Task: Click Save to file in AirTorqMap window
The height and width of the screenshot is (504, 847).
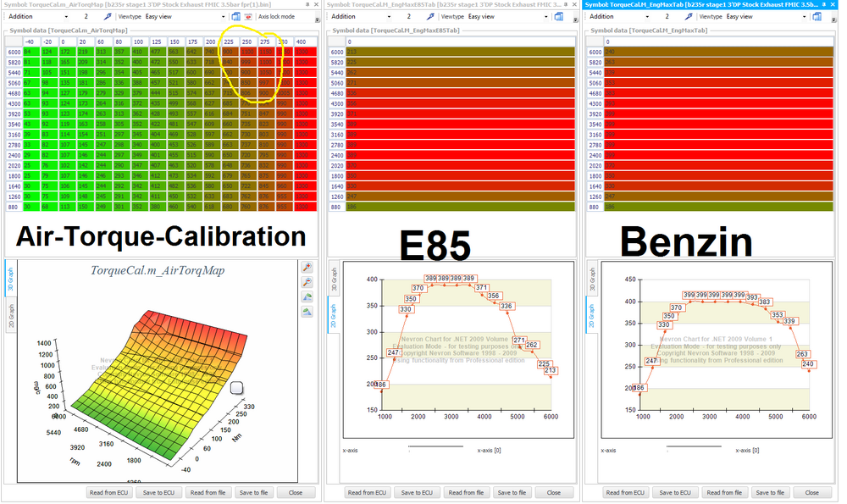Action: (254, 493)
